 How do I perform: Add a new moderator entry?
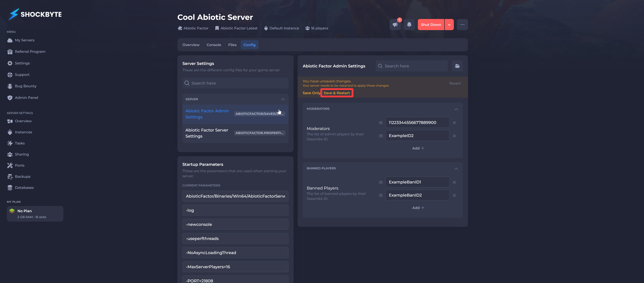[418, 148]
